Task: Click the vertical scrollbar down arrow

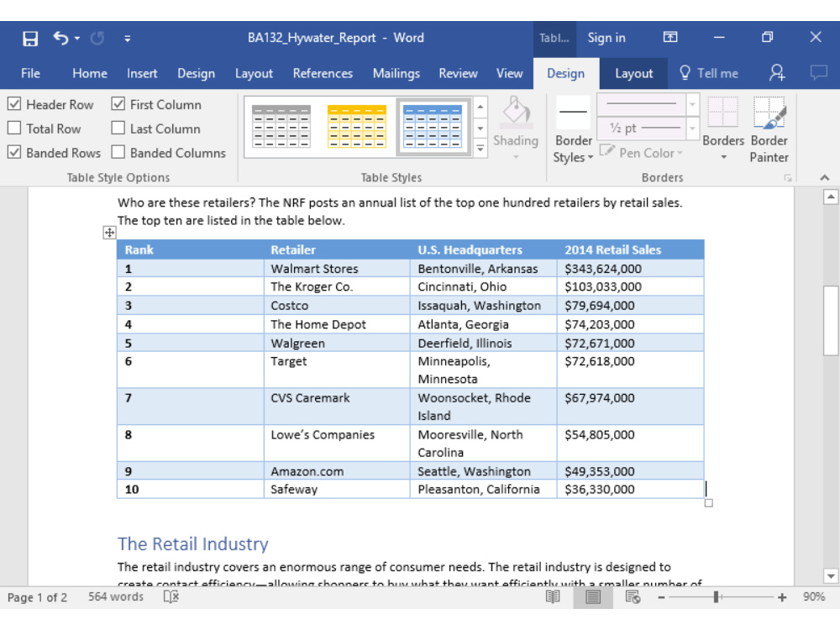Action: tap(831, 576)
